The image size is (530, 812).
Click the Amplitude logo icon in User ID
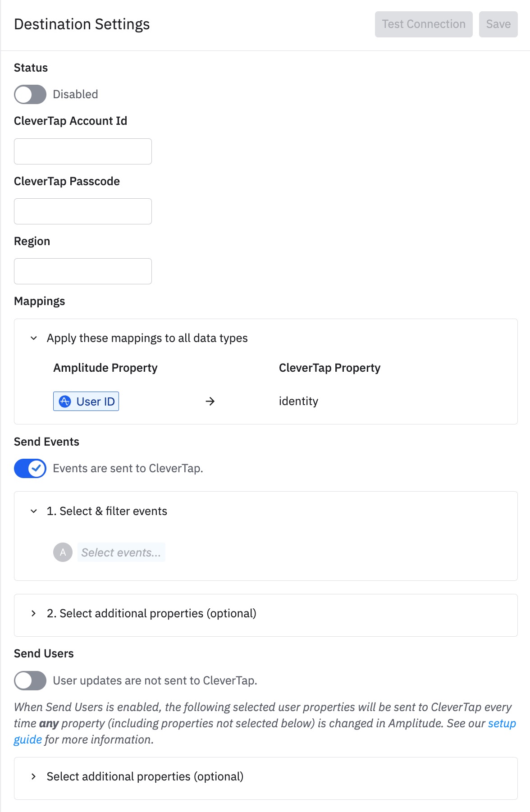65,401
